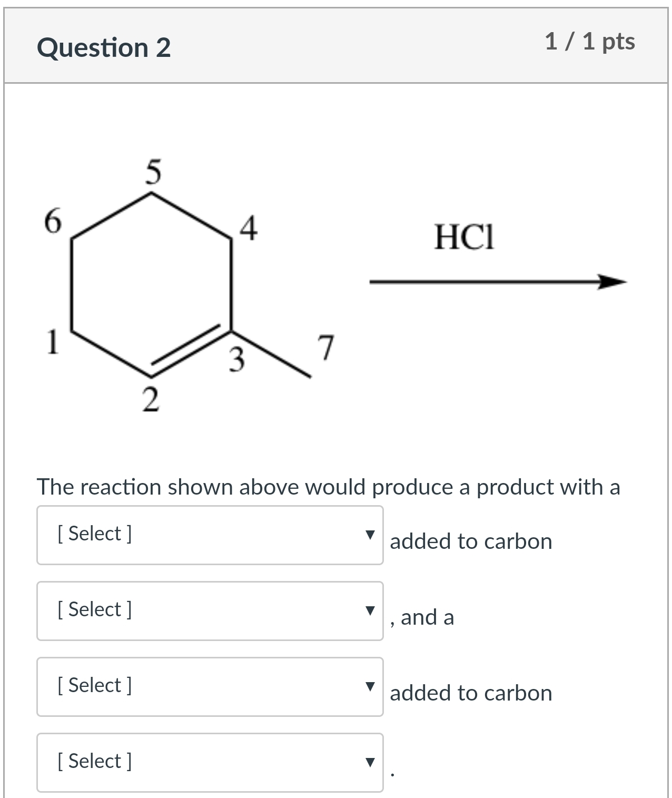The image size is (672, 798).
Task: Click the methyl carbon label 7
Action: click(x=325, y=347)
